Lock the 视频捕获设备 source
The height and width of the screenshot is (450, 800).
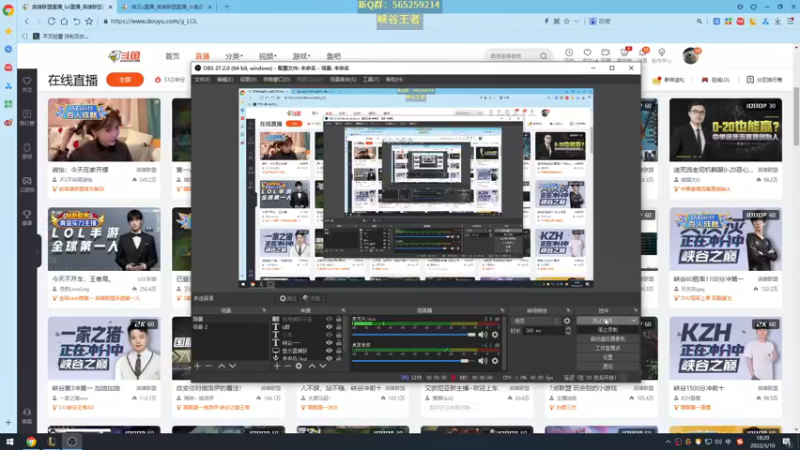point(338,319)
